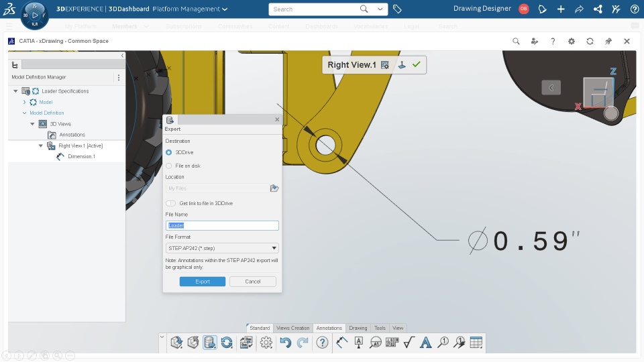Open the widget search magnifier icon
644x362 pixels.
pyautogui.click(x=516, y=41)
